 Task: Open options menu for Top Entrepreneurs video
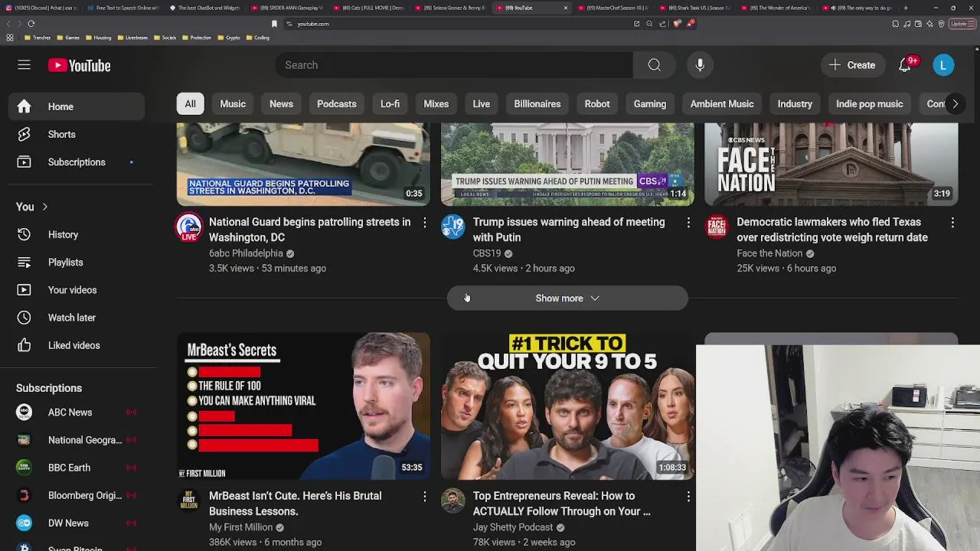(688, 496)
